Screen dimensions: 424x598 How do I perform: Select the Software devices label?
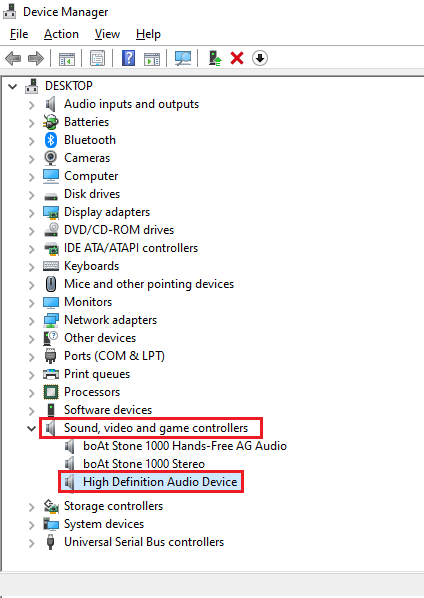pos(108,410)
